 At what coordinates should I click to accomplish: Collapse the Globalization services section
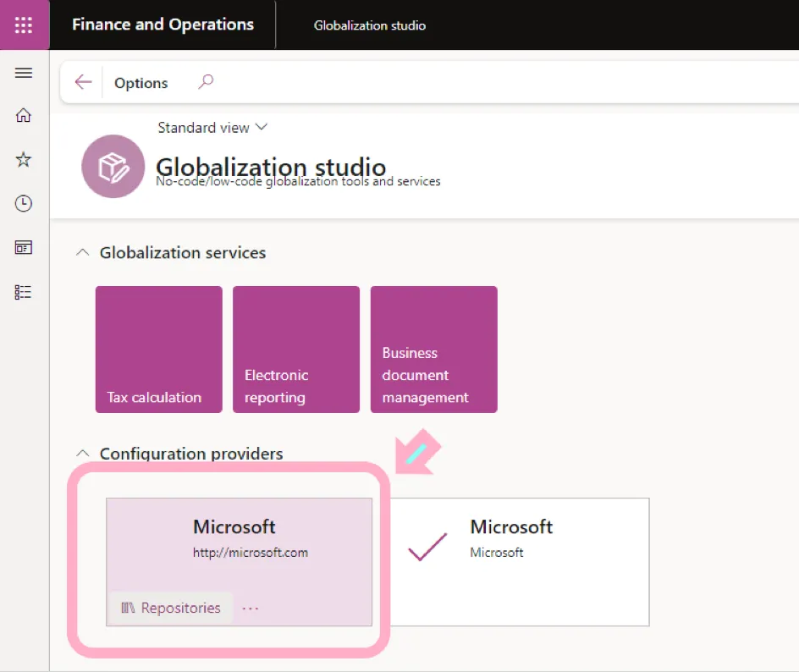click(x=82, y=252)
